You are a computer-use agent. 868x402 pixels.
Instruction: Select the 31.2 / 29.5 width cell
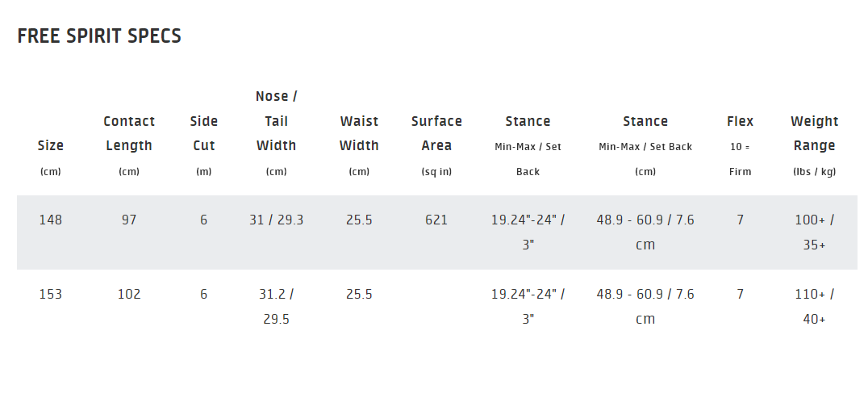point(276,306)
